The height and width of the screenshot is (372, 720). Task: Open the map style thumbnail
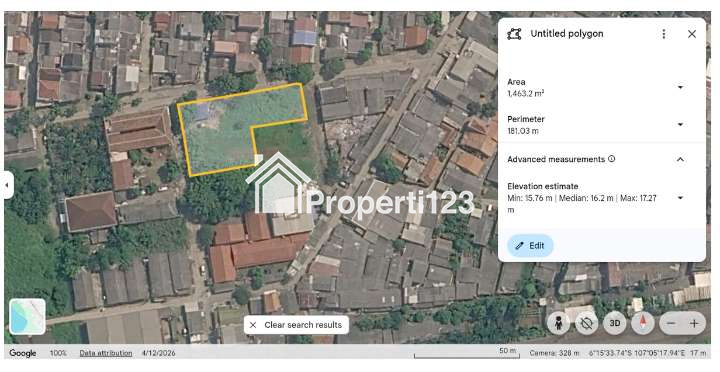(28, 316)
